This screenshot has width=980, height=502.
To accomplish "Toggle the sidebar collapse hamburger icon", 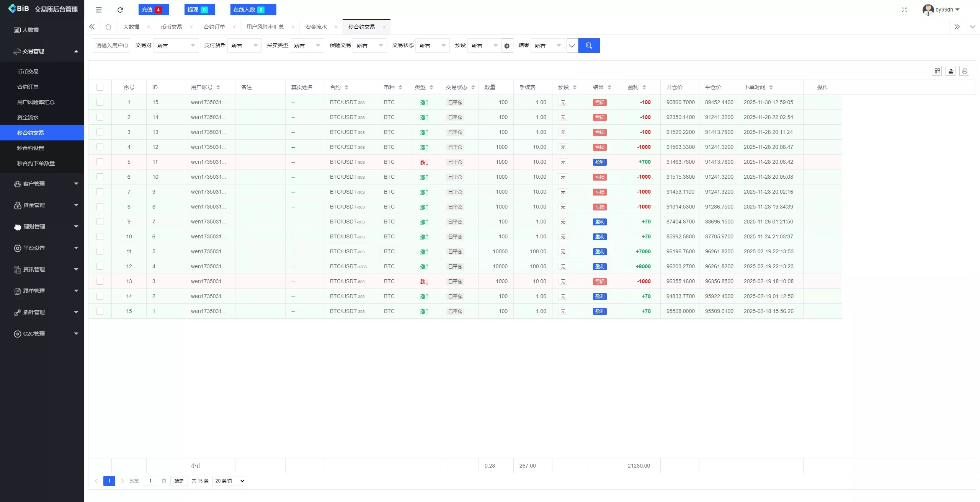I will click(99, 10).
